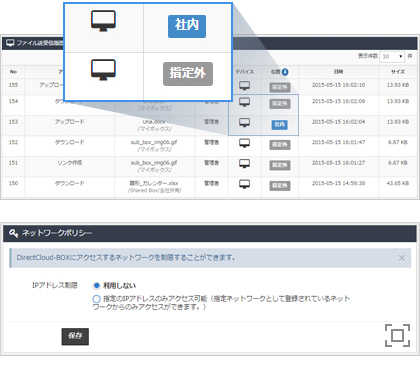Sort by the デバイス column header

pos(245,72)
